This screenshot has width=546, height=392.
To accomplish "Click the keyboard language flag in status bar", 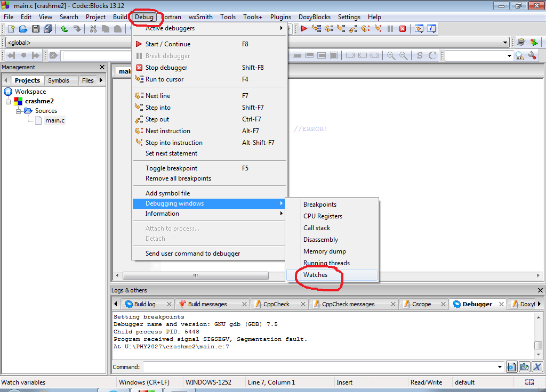I will coord(529,382).
